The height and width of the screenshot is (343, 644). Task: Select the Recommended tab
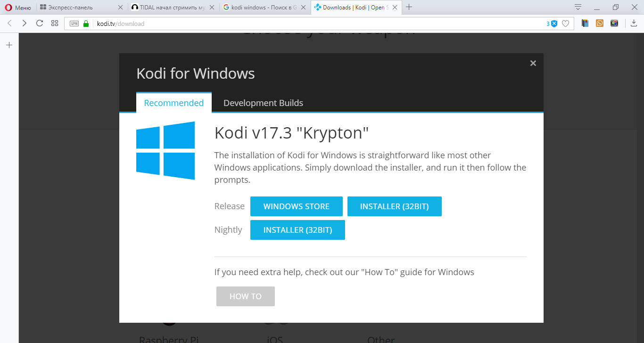(174, 103)
